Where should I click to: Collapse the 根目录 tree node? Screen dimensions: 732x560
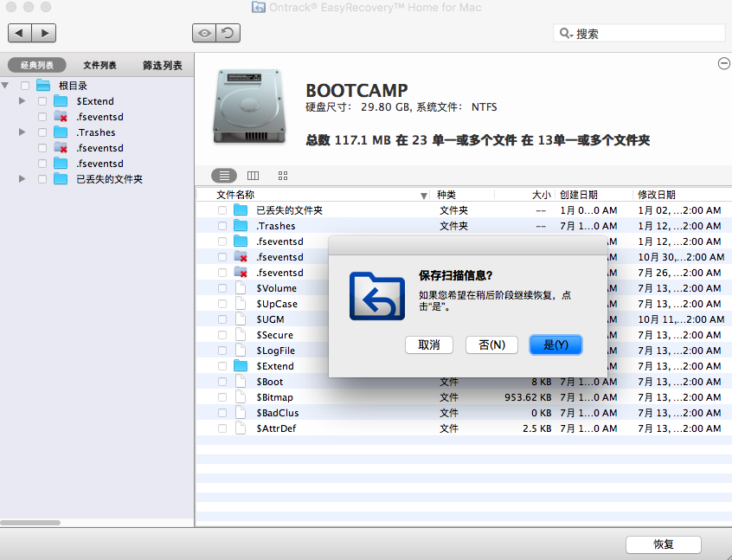click(x=7, y=85)
